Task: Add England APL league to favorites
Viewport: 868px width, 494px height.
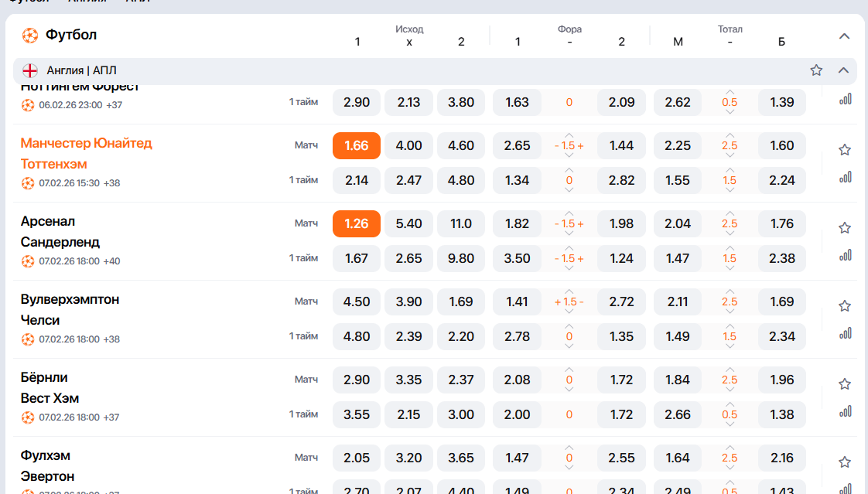Action: (816, 70)
